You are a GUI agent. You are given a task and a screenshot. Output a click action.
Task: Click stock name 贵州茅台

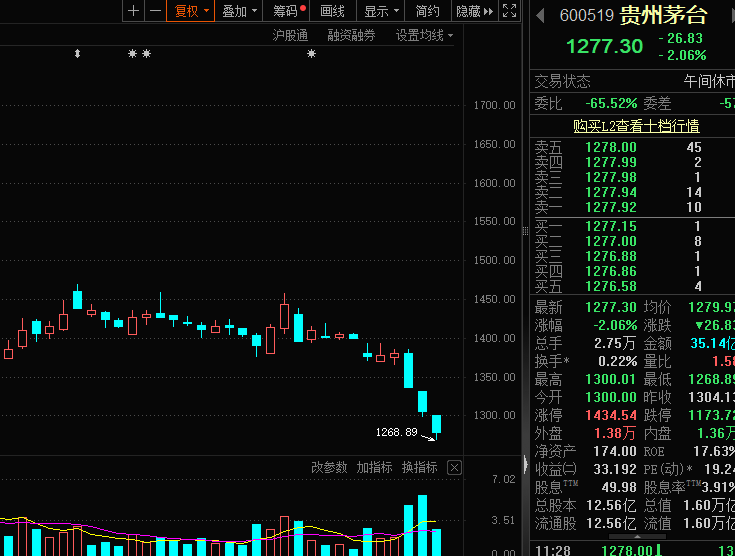point(663,15)
